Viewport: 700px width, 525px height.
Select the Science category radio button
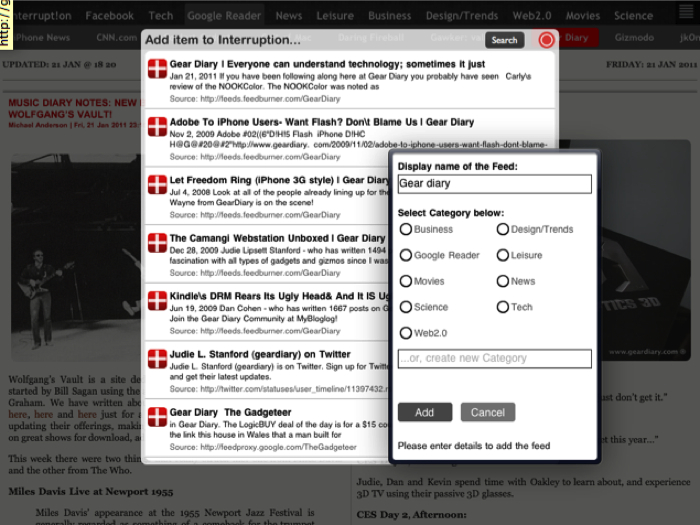[x=406, y=307]
